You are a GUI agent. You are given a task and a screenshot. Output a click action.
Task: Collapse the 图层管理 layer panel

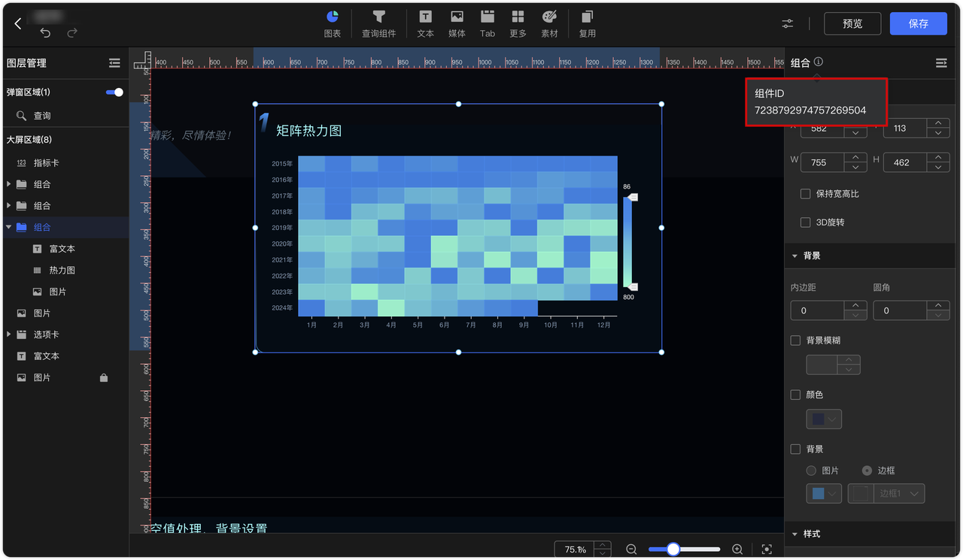click(114, 63)
